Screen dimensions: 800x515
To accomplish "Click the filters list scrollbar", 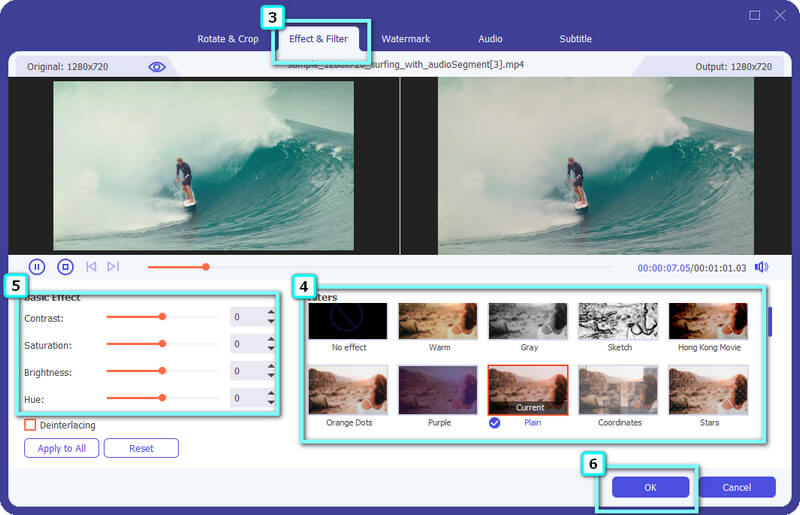I will click(770, 322).
